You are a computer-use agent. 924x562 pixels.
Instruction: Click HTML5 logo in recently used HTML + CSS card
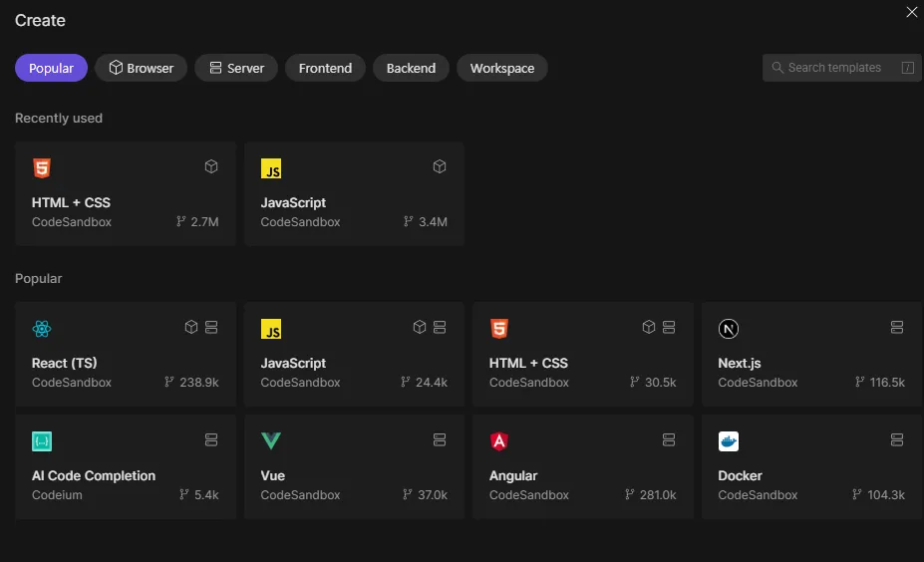[x=42, y=167]
